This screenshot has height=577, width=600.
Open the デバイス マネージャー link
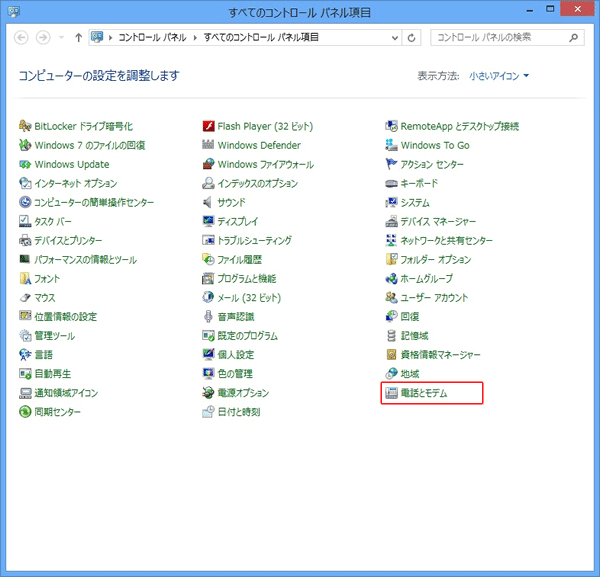pyautogui.click(x=438, y=221)
